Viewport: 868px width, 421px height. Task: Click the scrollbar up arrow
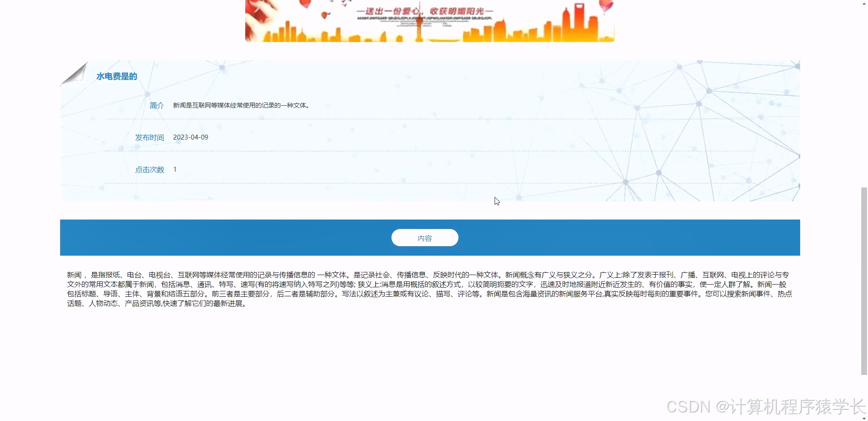(864, 4)
